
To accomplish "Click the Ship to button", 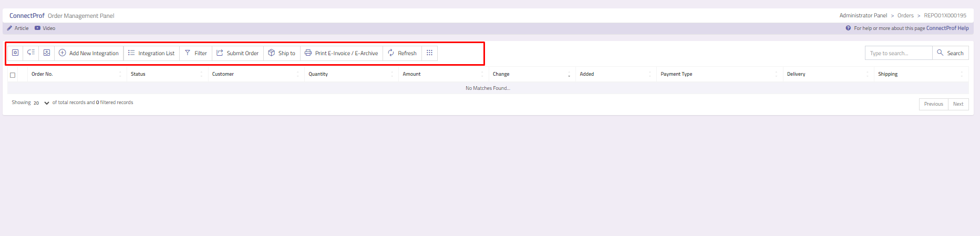I will point(282,53).
